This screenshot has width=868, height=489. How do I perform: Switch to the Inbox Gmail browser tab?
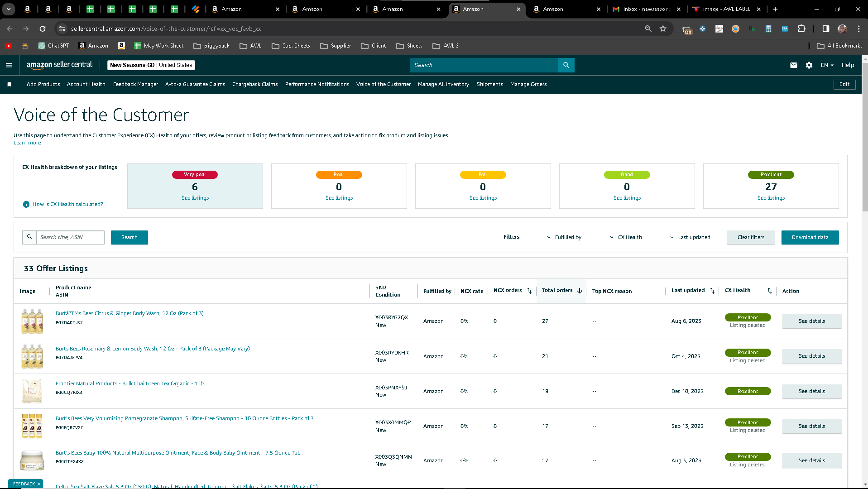[x=646, y=9]
